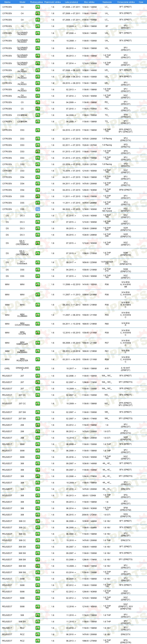Click the 11.2006 -> 02.2010 production years cell
Image resolution: width=147 pixels, height=644 pixels.
71,285
